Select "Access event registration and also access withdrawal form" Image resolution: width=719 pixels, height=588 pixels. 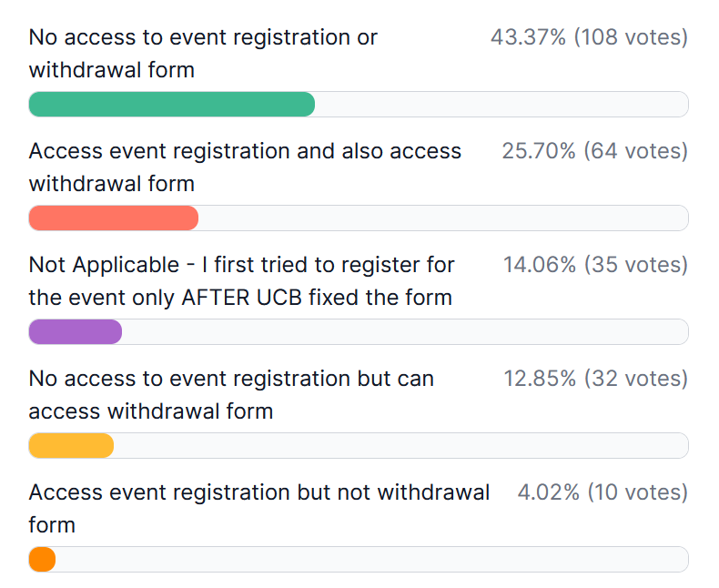[x=245, y=167]
